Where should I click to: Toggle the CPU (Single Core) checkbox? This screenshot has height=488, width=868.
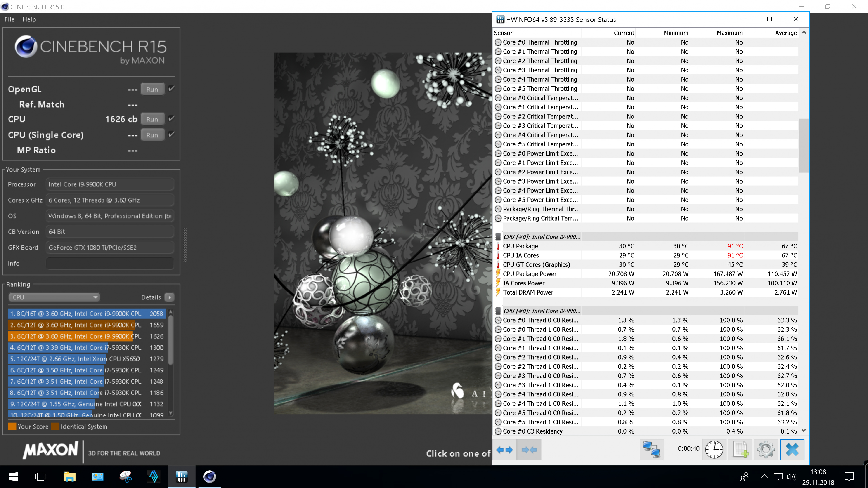tap(172, 134)
